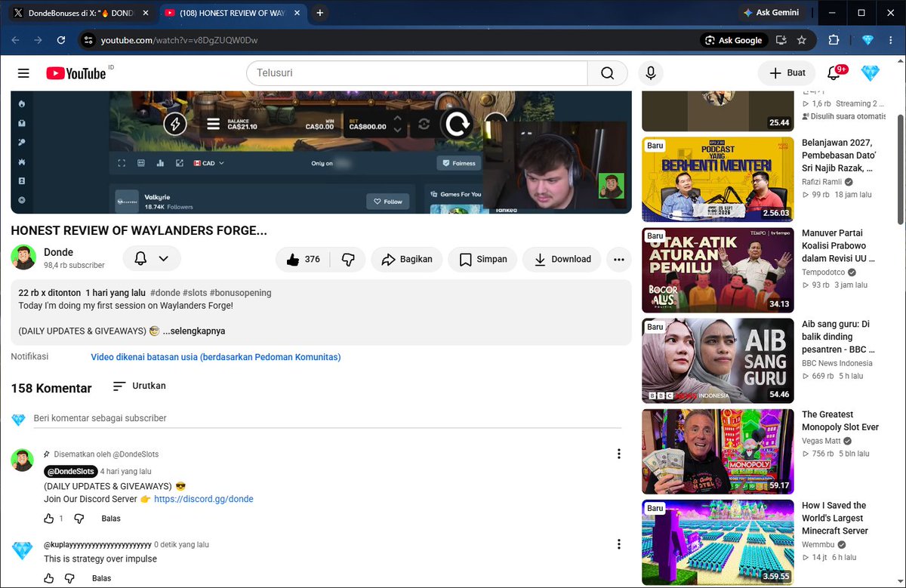The height and width of the screenshot is (588, 906).
Task: Like the 'This is strategy over impulse' comment
Action: coord(49,578)
